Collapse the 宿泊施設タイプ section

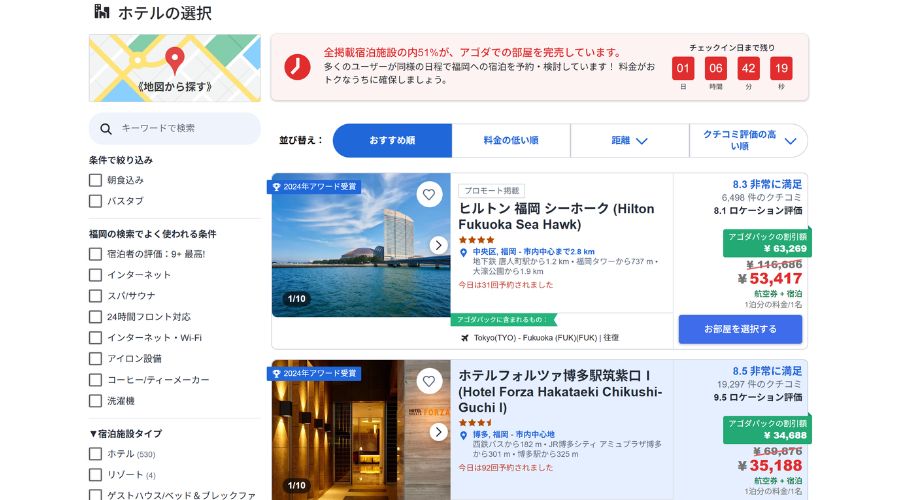click(x=126, y=433)
